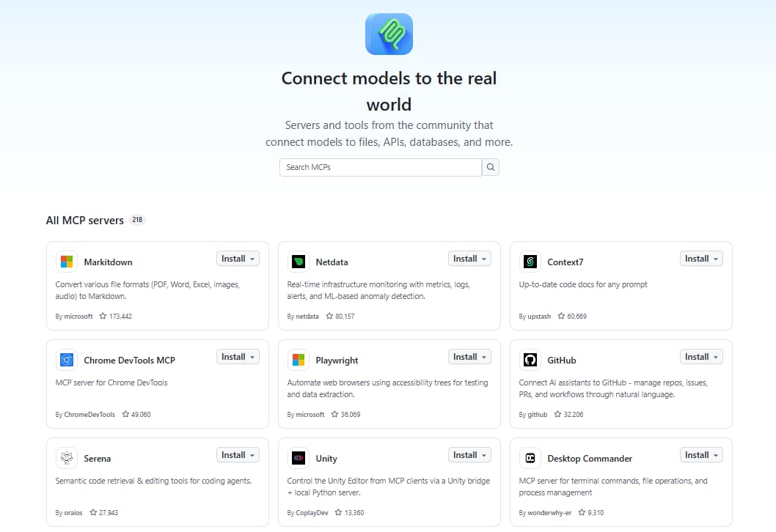The height and width of the screenshot is (532, 776).
Task: Open Install dropdown for Netdata
Action: tap(469, 259)
